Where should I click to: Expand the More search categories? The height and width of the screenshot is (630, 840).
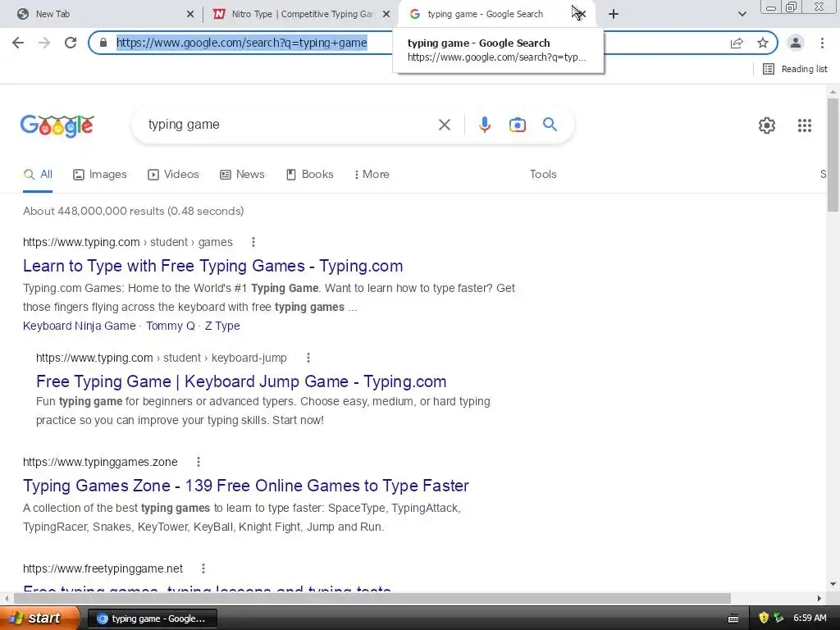tap(372, 174)
